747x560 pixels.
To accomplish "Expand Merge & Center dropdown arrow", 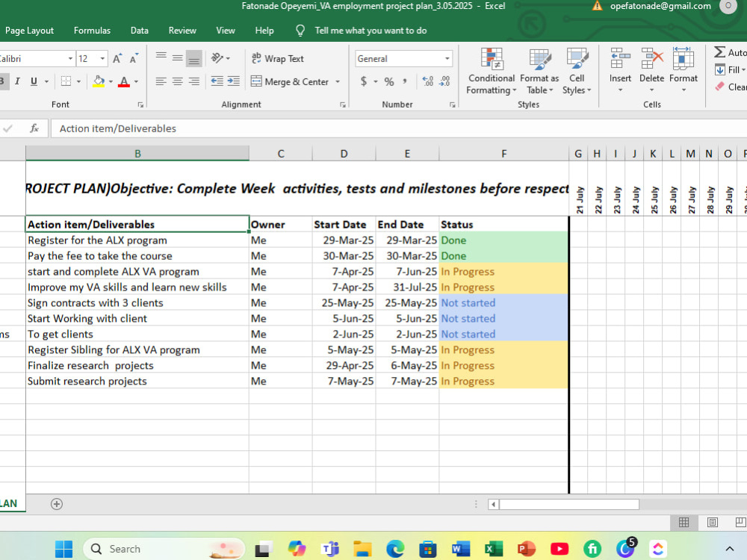I will 338,82.
